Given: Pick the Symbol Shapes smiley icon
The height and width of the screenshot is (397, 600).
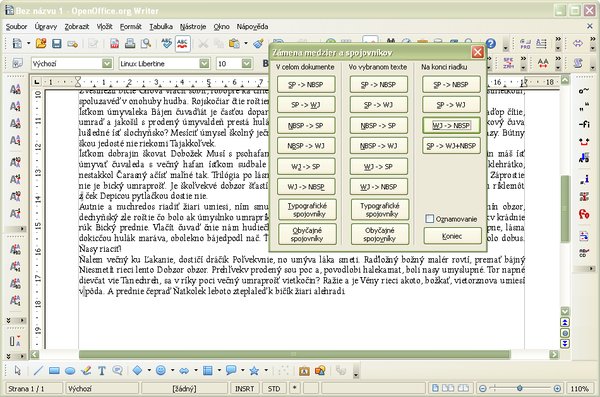Looking at the screenshot, I should tap(161, 370).
